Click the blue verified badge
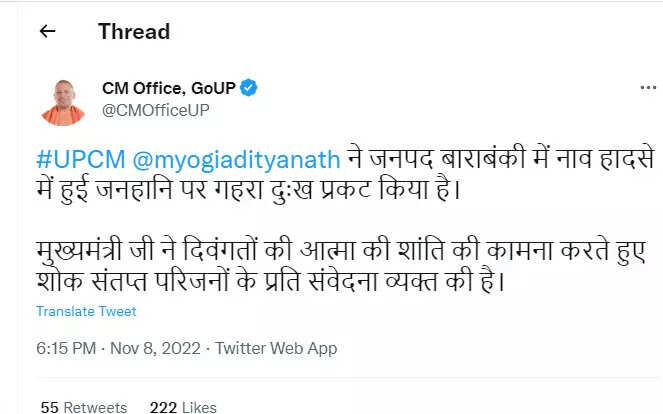Screen dimensions: 663x414 tap(248, 88)
